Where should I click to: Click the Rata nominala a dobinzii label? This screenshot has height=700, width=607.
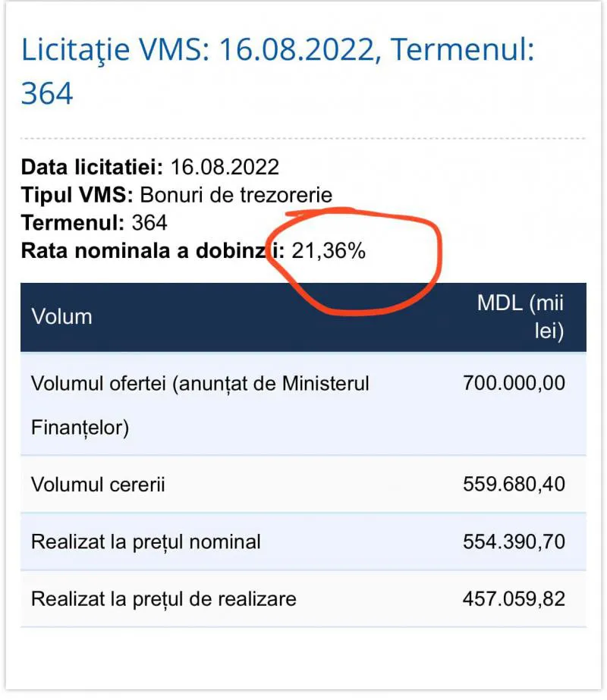[153, 250]
